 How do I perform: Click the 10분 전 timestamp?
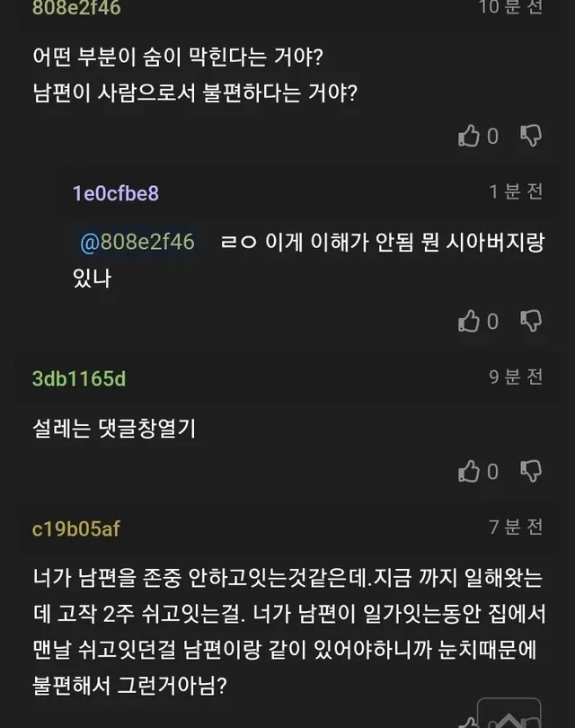click(511, 7)
